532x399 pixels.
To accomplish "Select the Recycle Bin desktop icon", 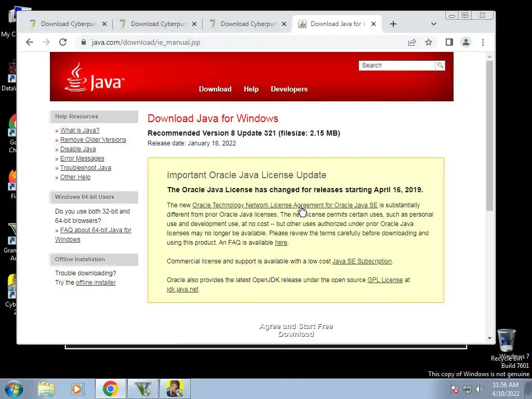I will (507, 345).
